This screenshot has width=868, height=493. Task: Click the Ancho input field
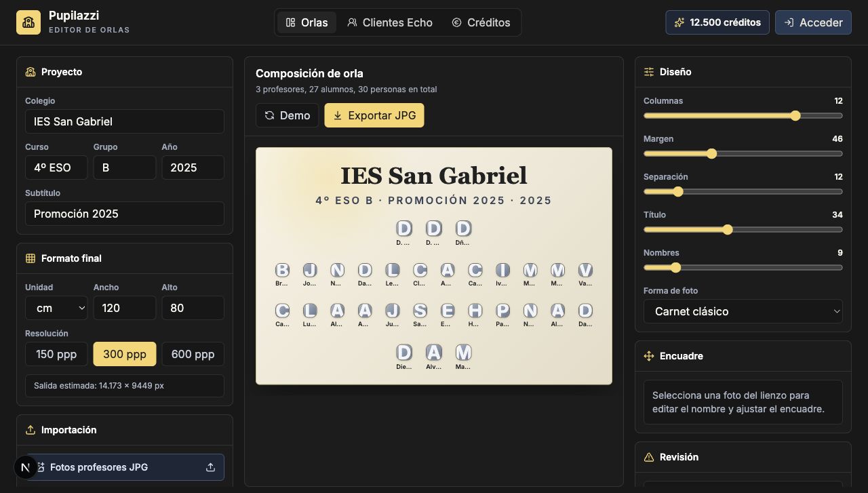(x=125, y=308)
